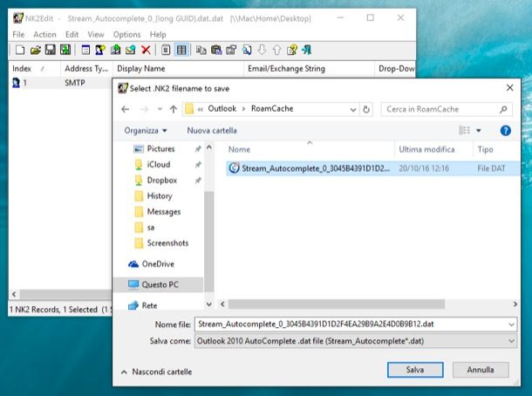
Task: Select Dropbox folder in navigation pane
Action: (162, 181)
